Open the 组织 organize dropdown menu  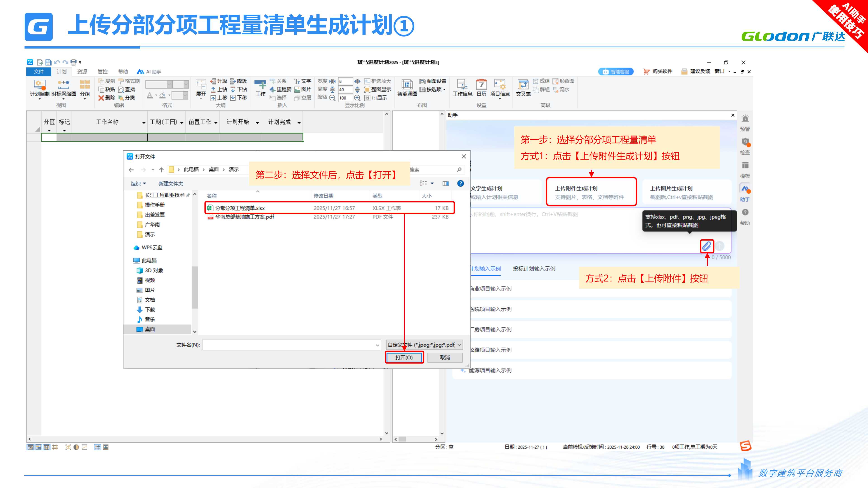tap(138, 183)
